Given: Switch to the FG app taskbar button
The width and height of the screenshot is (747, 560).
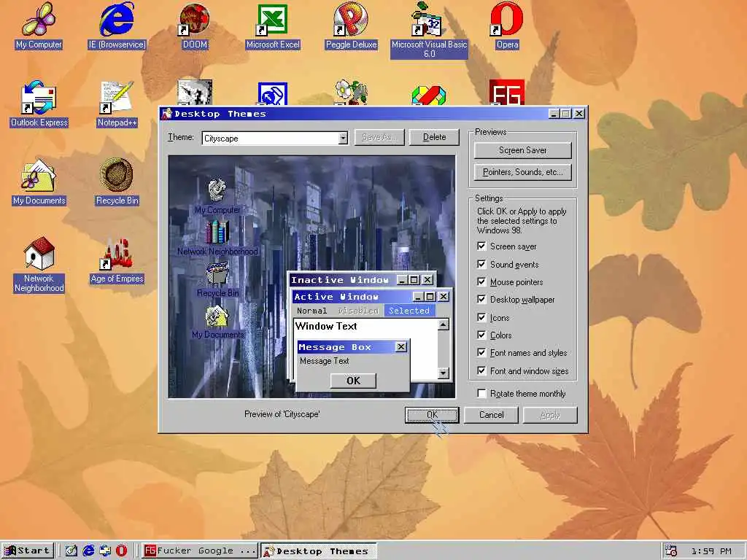Looking at the screenshot, I should [x=200, y=551].
